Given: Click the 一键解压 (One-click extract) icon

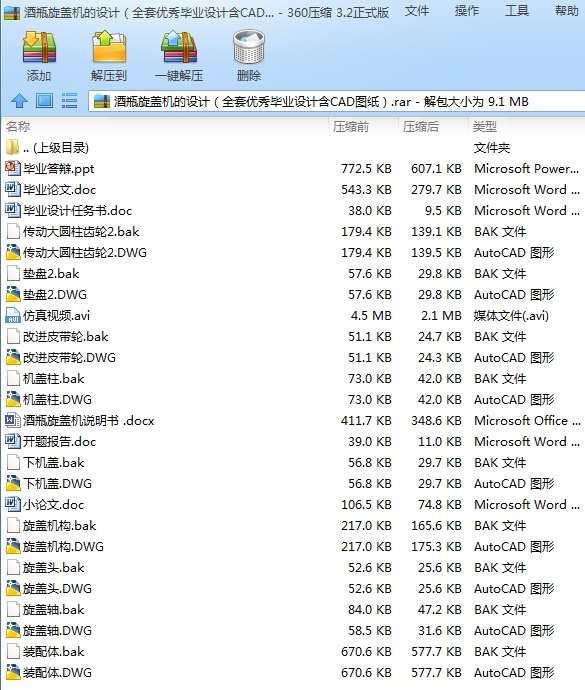Looking at the screenshot, I should (x=179, y=47).
